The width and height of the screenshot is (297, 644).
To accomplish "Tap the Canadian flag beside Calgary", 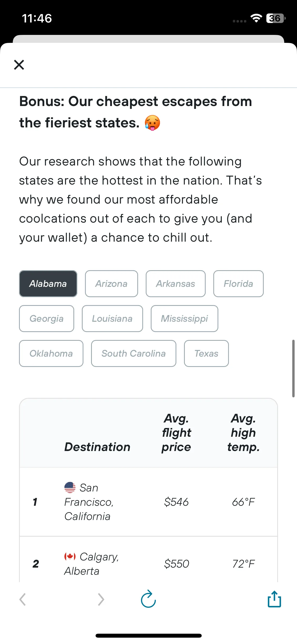I will pyautogui.click(x=70, y=556).
